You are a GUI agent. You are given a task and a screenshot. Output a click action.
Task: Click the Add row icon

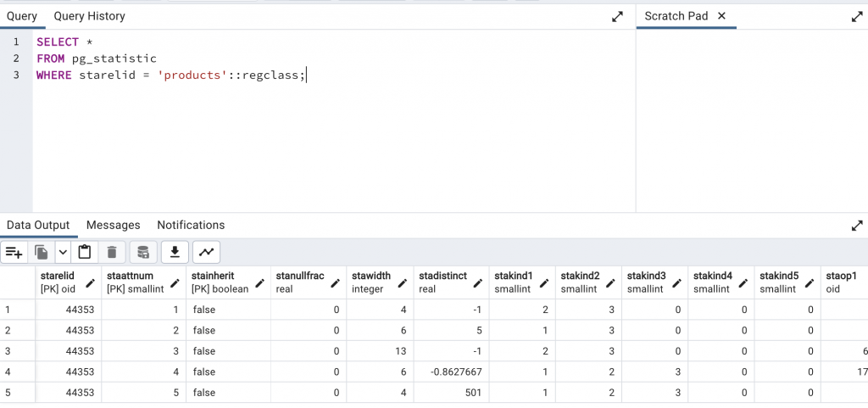(14, 252)
